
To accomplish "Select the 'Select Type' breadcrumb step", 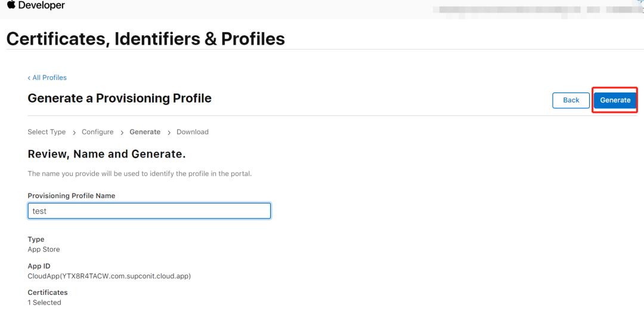I will 47,132.
